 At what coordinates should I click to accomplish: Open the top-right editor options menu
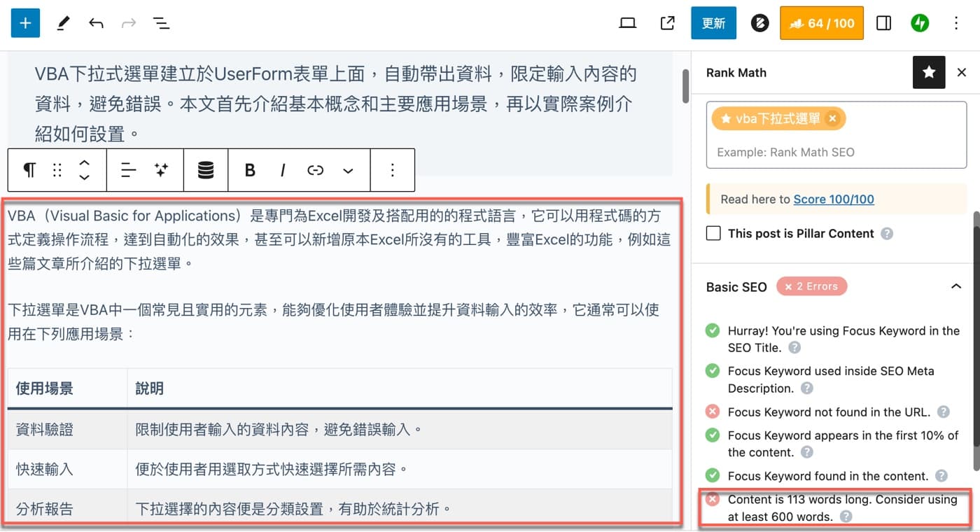tap(956, 23)
